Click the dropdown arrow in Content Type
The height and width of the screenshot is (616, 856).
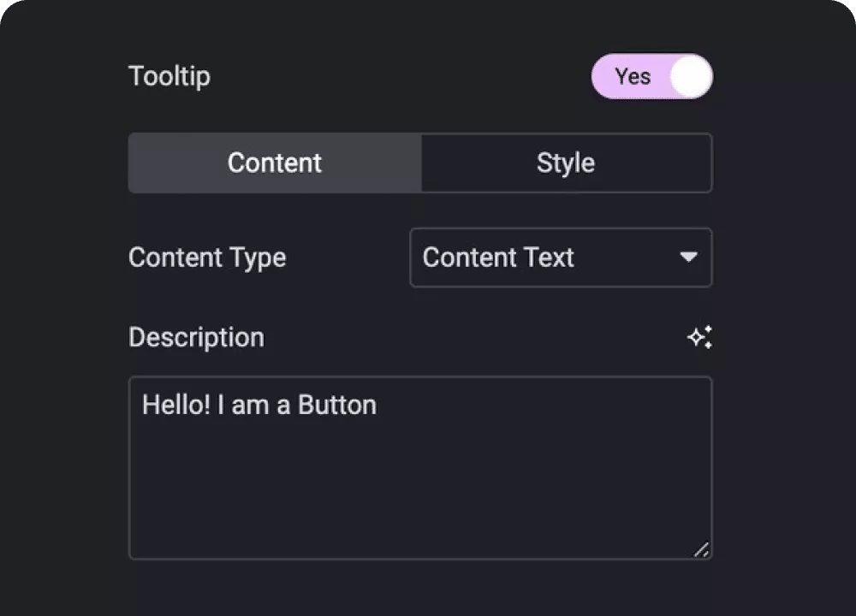click(688, 257)
